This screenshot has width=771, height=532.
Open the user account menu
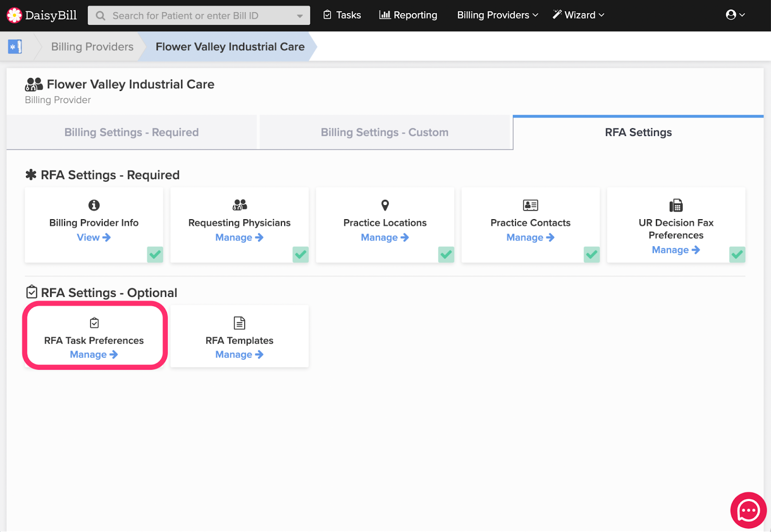click(x=735, y=15)
